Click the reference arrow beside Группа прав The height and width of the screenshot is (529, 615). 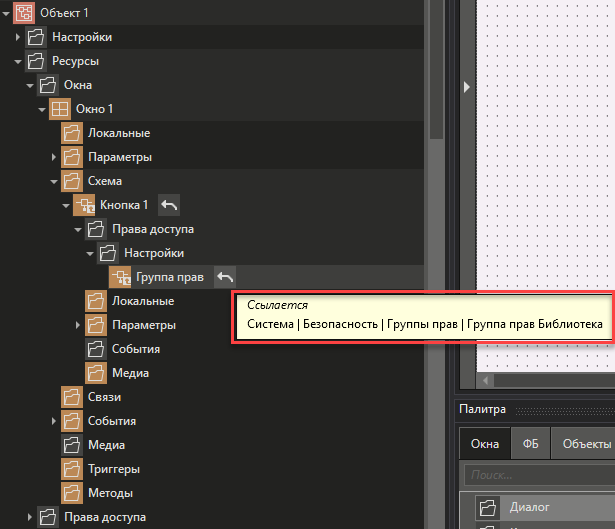pos(225,277)
